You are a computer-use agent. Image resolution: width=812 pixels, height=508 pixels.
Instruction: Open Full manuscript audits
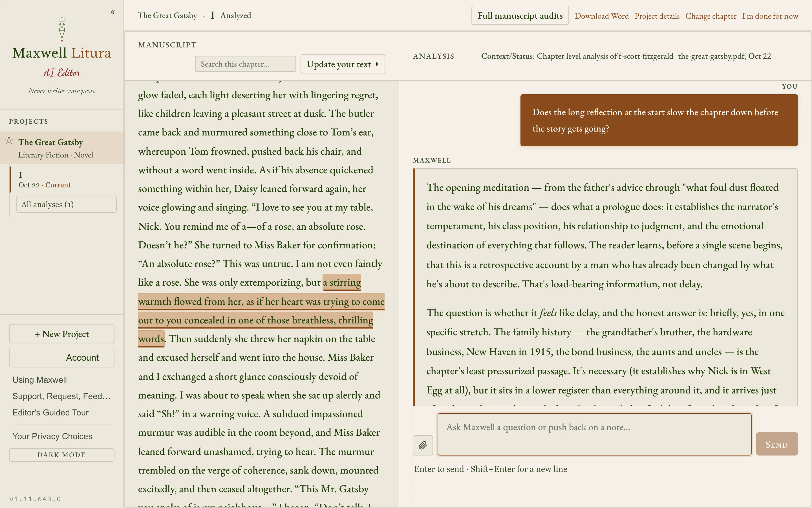click(520, 16)
